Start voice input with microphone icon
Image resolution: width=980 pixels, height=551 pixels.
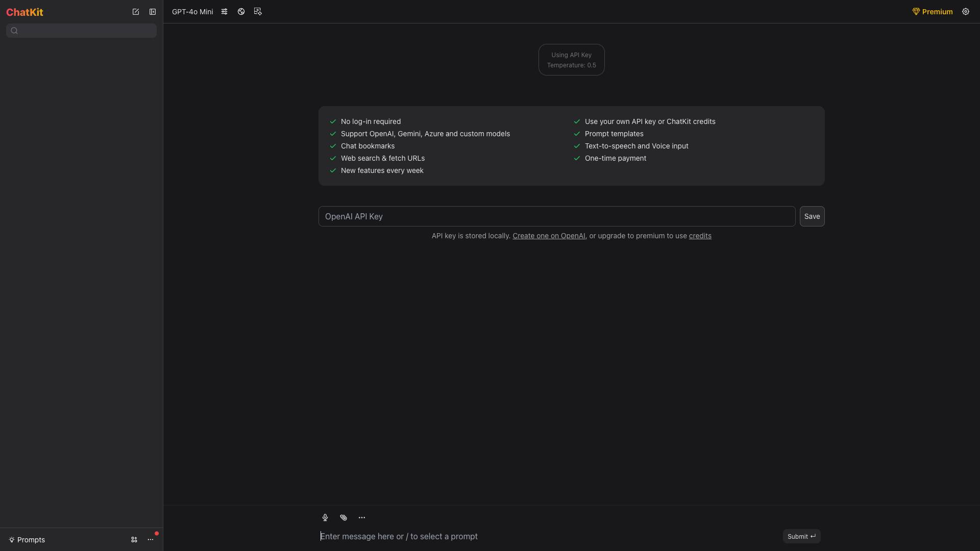pos(325,517)
